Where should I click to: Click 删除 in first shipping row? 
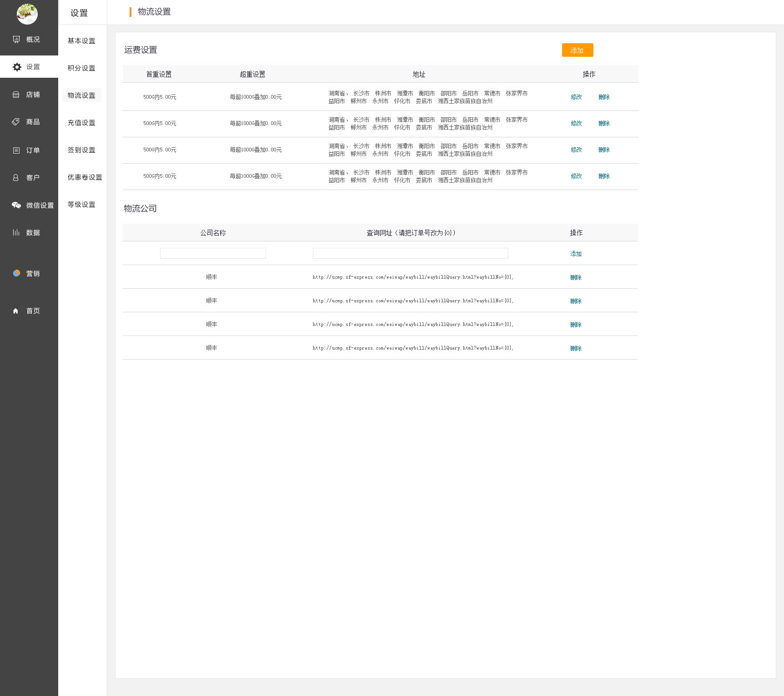[x=604, y=97]
